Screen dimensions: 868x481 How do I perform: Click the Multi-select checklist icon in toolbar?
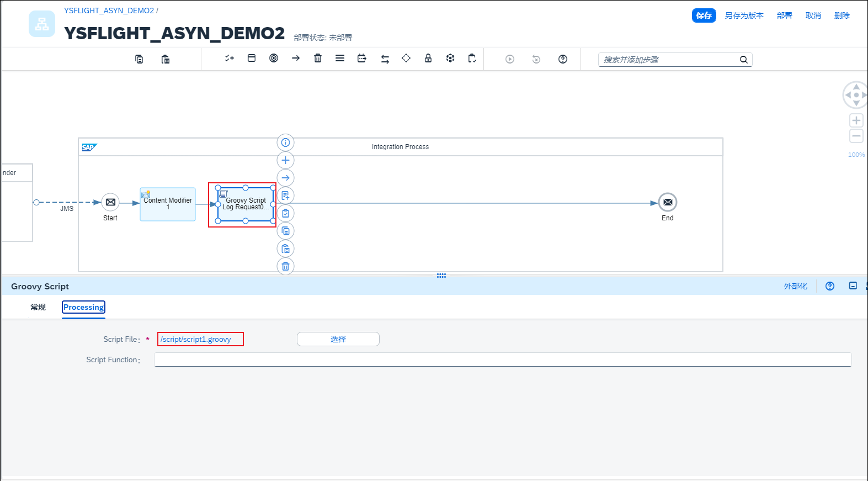point(230,59)
